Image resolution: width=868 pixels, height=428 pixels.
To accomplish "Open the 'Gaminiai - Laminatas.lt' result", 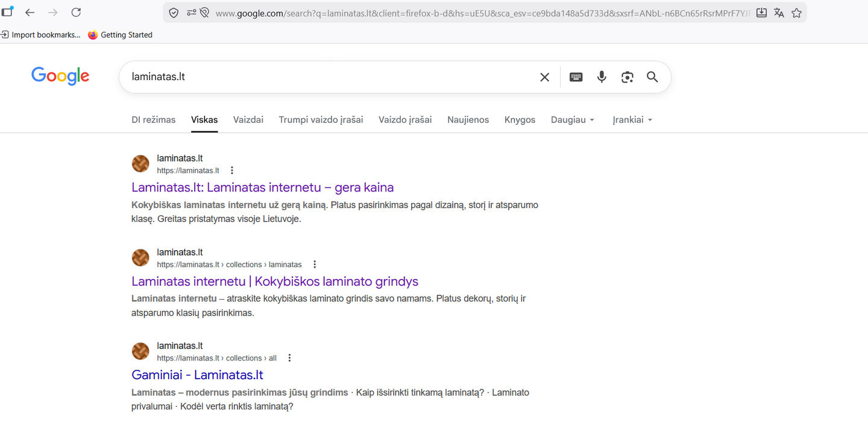I will coord(197,375).
